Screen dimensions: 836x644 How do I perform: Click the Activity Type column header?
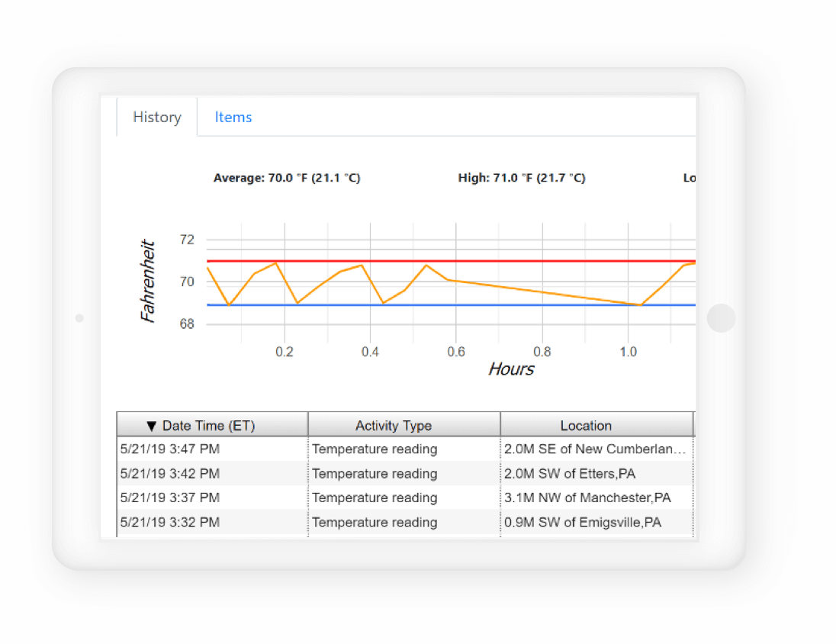click(x=404, y=425)
